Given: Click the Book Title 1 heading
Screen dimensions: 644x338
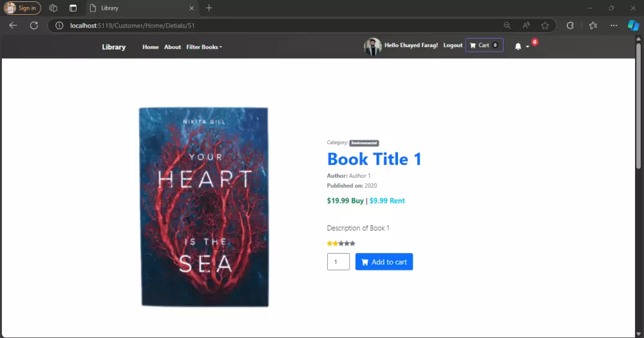Looking at the screenshot, I should tap(374, 159).
